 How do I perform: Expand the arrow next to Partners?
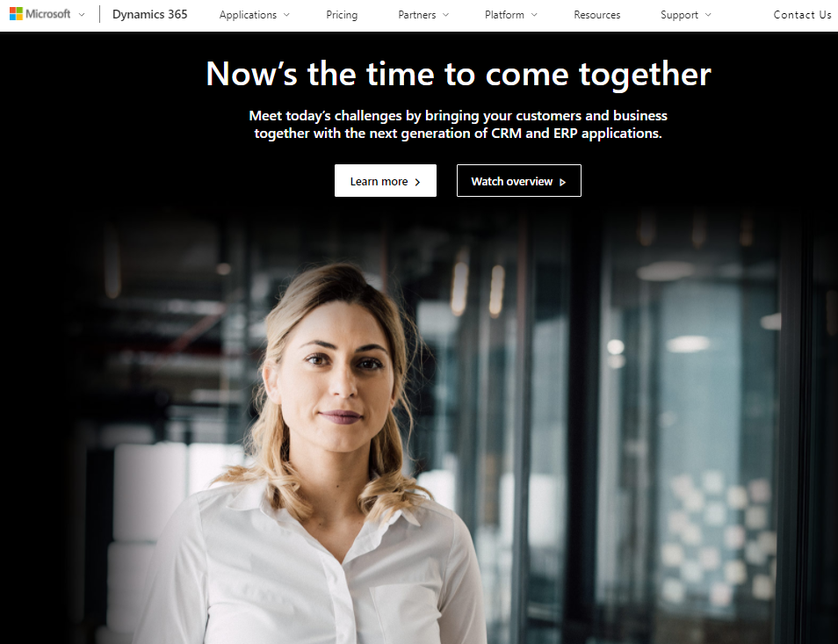coord(445,15)
